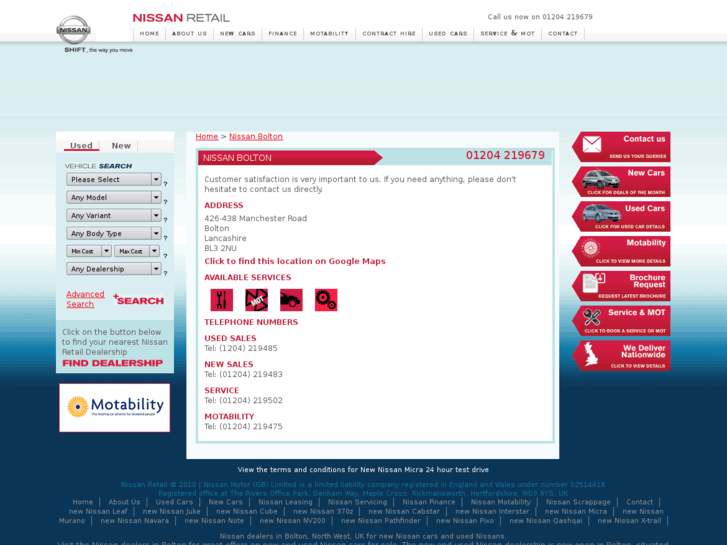Open the Used Cars details banner
The width and height of the screenshot is (727, 545).
(x=621, y=217)
